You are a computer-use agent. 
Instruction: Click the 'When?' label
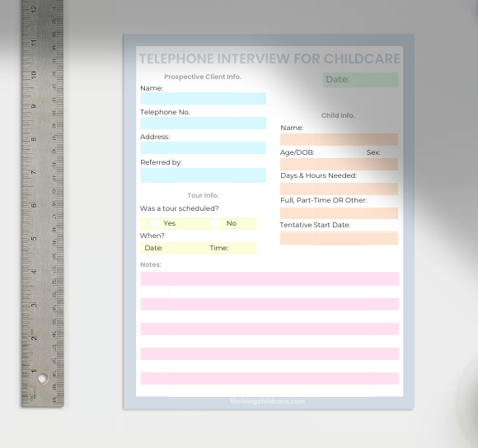152,236
